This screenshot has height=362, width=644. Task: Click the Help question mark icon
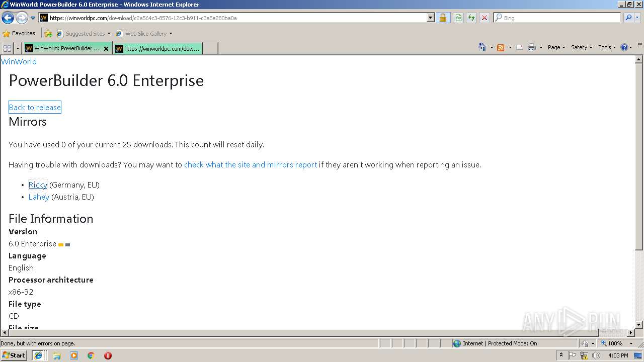tap(624, 47)
